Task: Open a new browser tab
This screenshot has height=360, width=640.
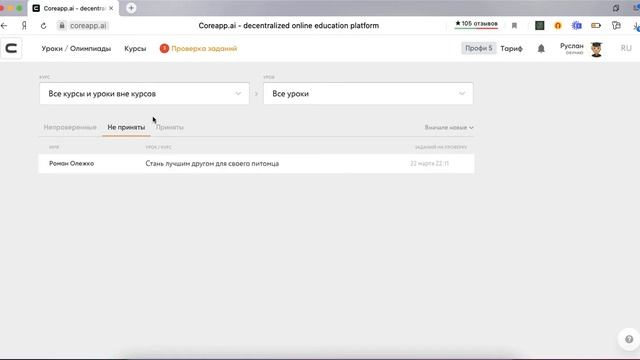Action: click(131, 8)
